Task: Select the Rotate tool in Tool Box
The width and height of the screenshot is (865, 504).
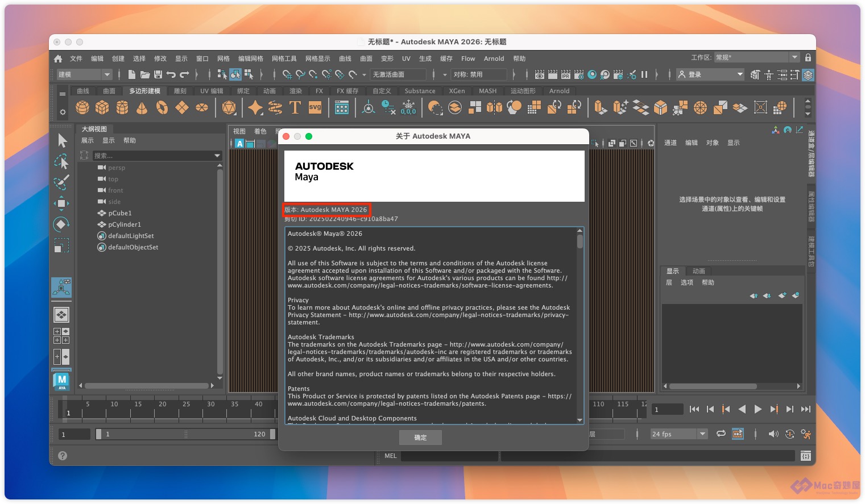Action: (x=61, y=224)
